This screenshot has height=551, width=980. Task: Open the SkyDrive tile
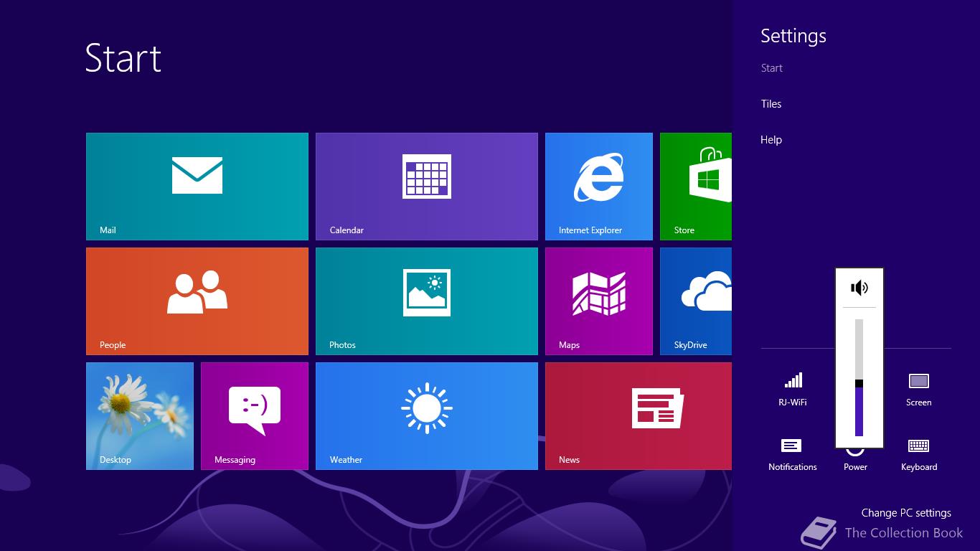click(x=696, y=301)
